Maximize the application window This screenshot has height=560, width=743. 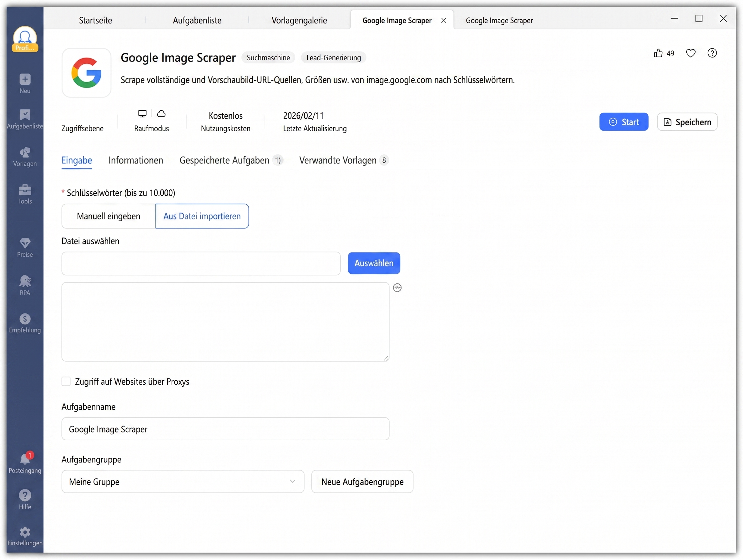(699, 18)
